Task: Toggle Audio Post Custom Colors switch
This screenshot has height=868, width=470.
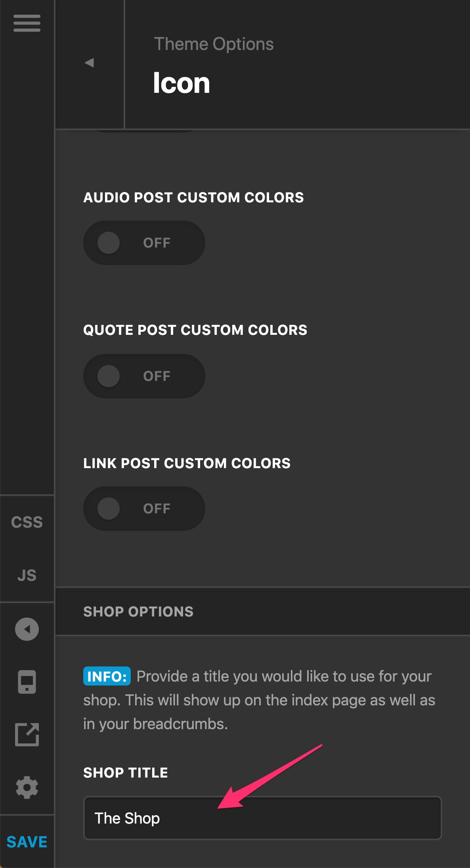Action: [x=144, y=243]
